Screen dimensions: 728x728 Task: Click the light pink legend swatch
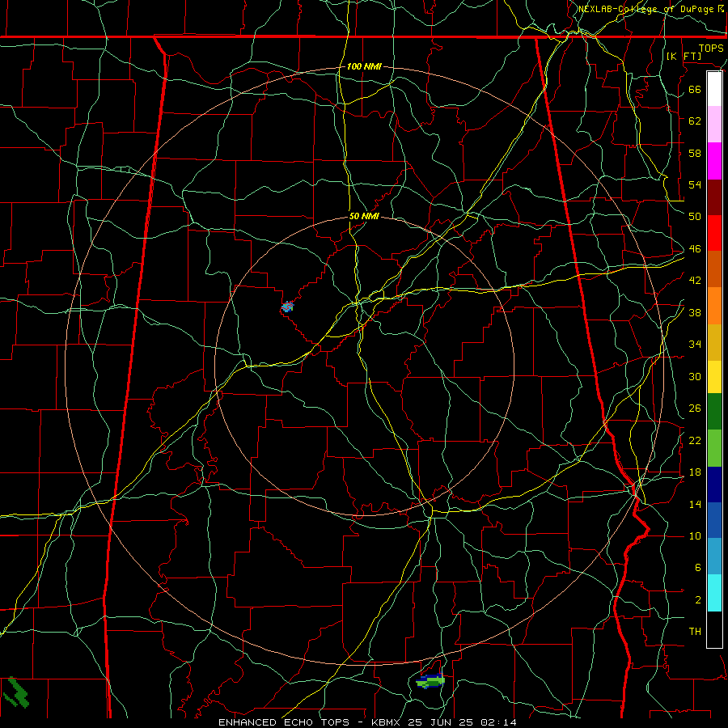click(x=714, y=124)
